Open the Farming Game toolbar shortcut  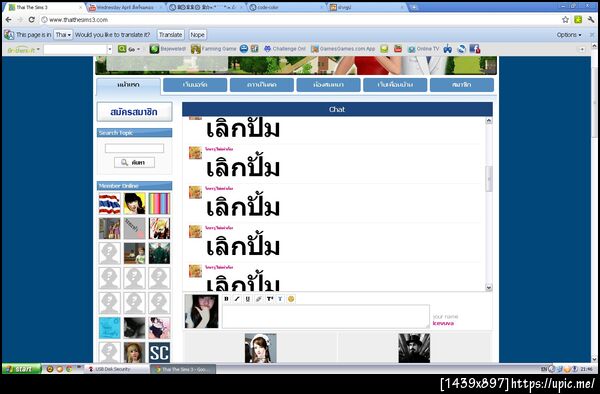click(x=214, y=49)
